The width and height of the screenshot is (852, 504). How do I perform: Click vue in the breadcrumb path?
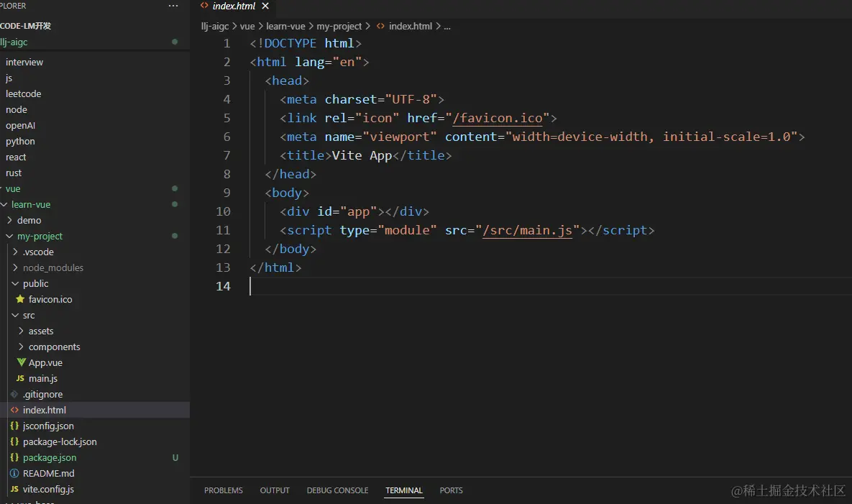click(247, 26)
